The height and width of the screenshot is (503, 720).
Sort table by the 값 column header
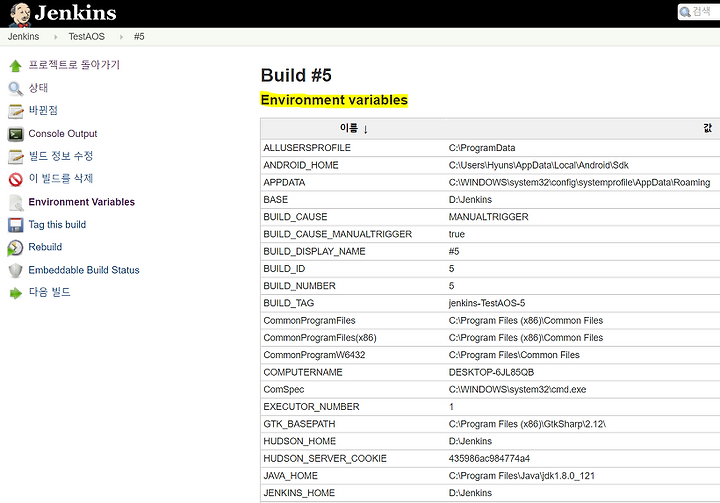pos(708,128)
